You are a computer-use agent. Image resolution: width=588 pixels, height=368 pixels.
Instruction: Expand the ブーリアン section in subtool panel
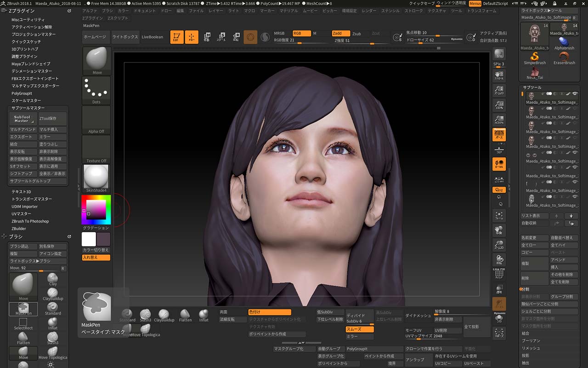pos(531,341)
